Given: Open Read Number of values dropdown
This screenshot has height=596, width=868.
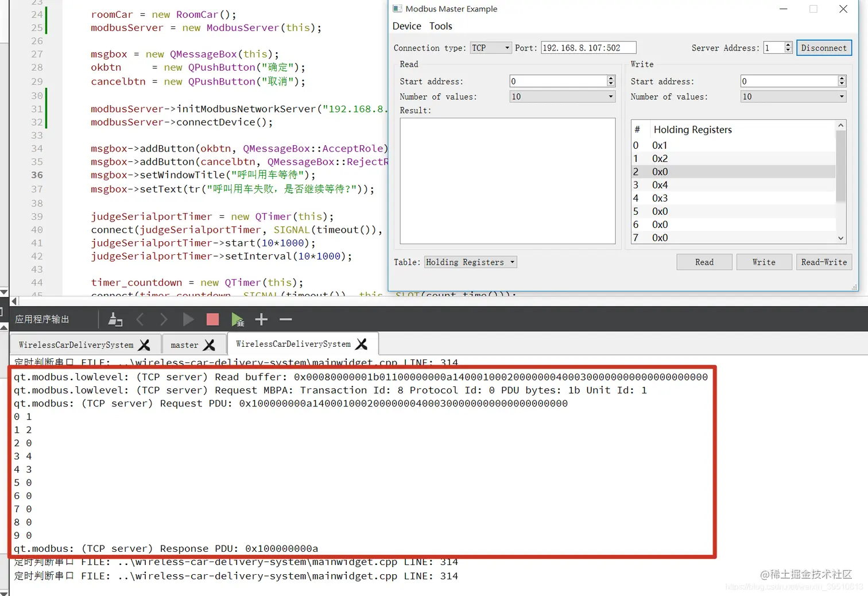Looking at the screenshot, I should (x=563, y=96).
